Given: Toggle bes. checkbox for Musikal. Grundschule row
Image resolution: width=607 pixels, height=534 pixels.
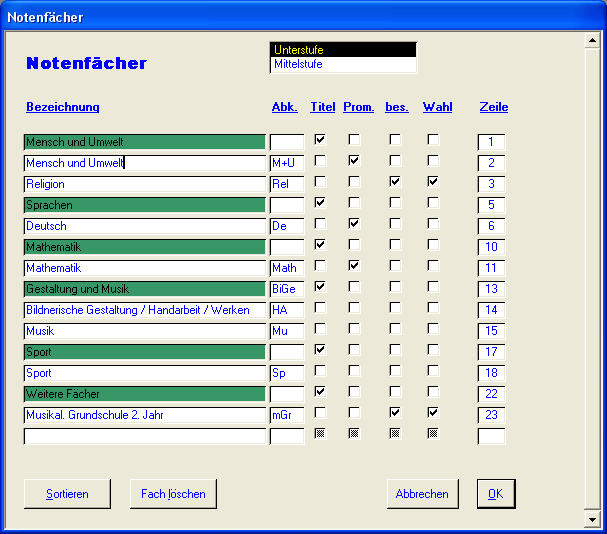Looking at the screenshot, I should (x=395, y=413).
